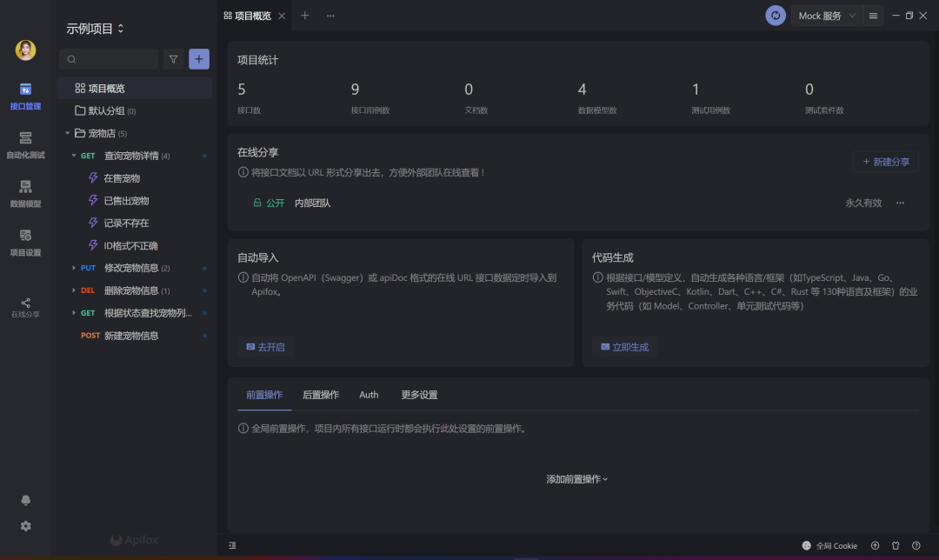This screenshot has height=560, width=939.
Task: Click the 立即生成 code generation button
Action: pyautogui.click(x=624, y=347)
